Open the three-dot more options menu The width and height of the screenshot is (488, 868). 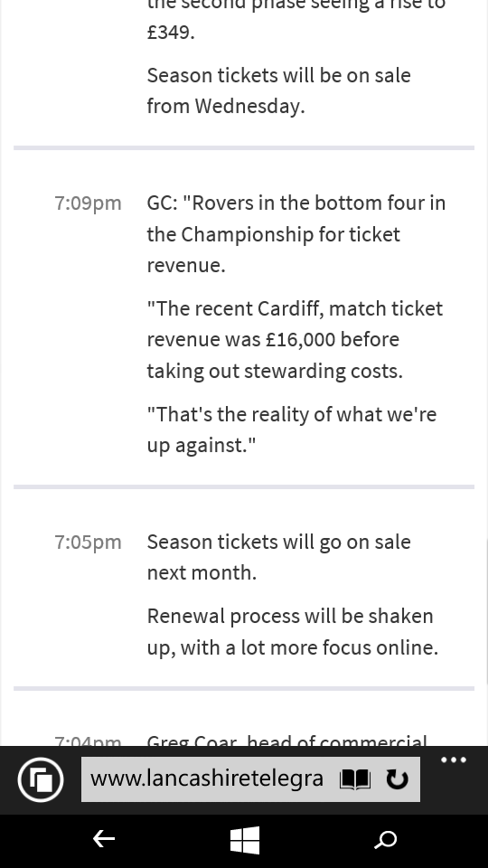tap(454, 760)
